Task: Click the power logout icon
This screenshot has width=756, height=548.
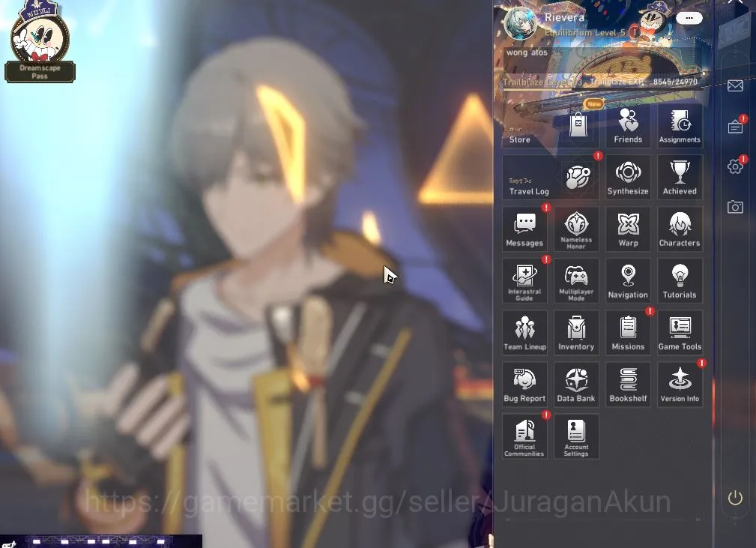Action: tap(735, 498)
